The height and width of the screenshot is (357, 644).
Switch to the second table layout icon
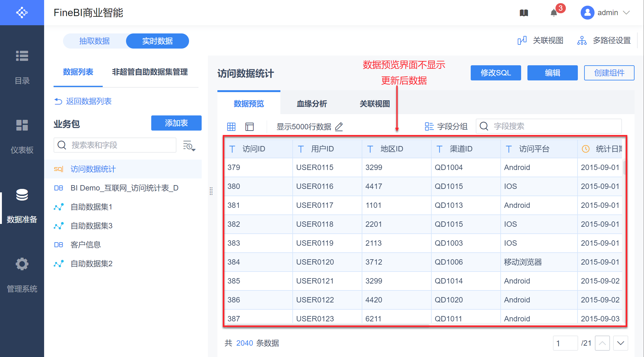[x=250, y=127]
